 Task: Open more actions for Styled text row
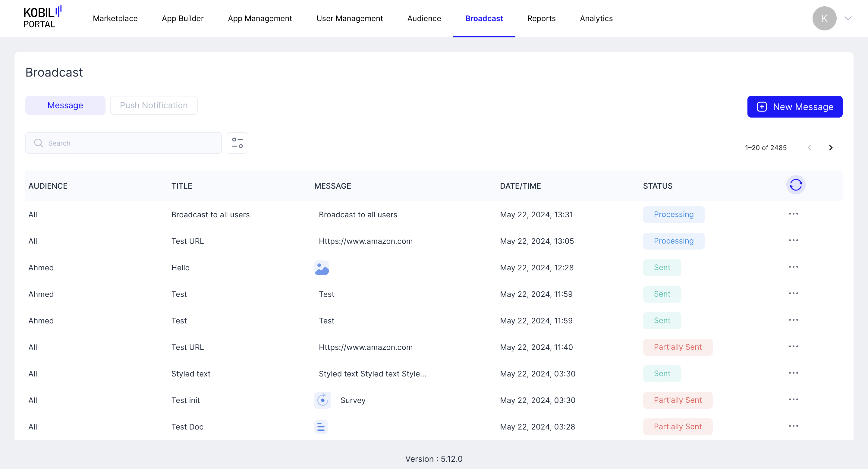tap(793, 373)
